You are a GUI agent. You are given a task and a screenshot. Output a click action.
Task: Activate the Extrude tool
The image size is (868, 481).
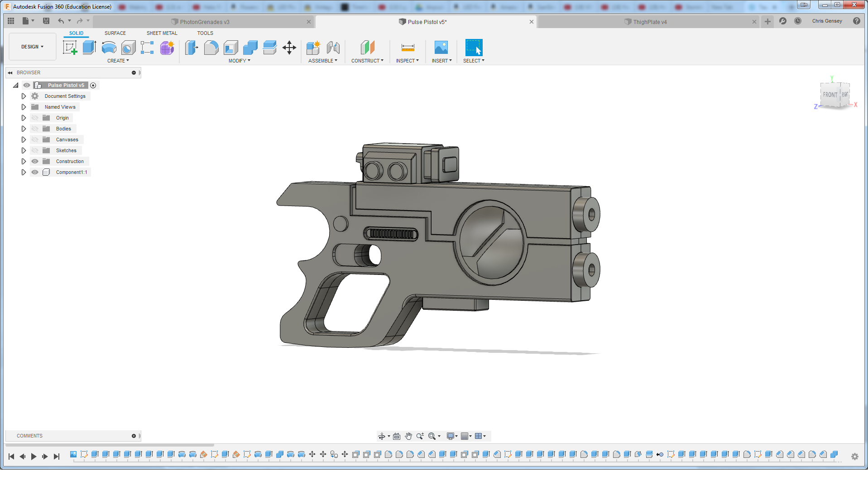pos(89,47)
